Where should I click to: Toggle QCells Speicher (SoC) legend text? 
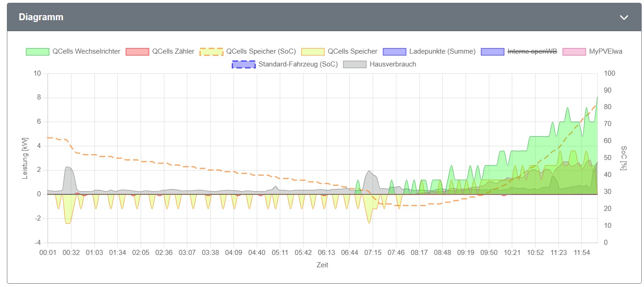point(261,51)
